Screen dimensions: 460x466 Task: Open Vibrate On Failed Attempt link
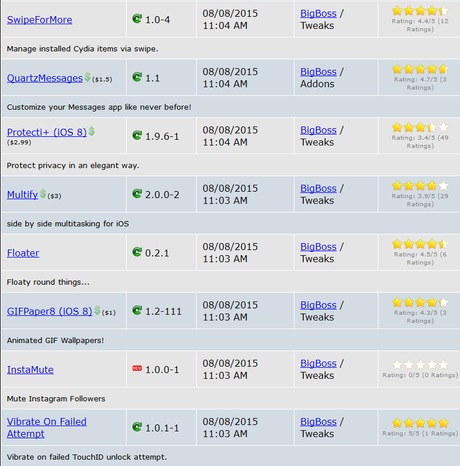click(x=47, y=428)
